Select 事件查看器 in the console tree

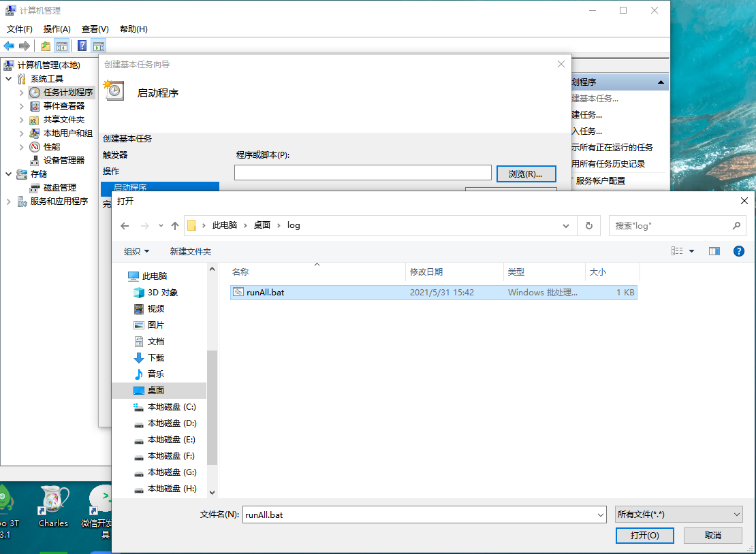pyautogui.click(x=63, y=106)
